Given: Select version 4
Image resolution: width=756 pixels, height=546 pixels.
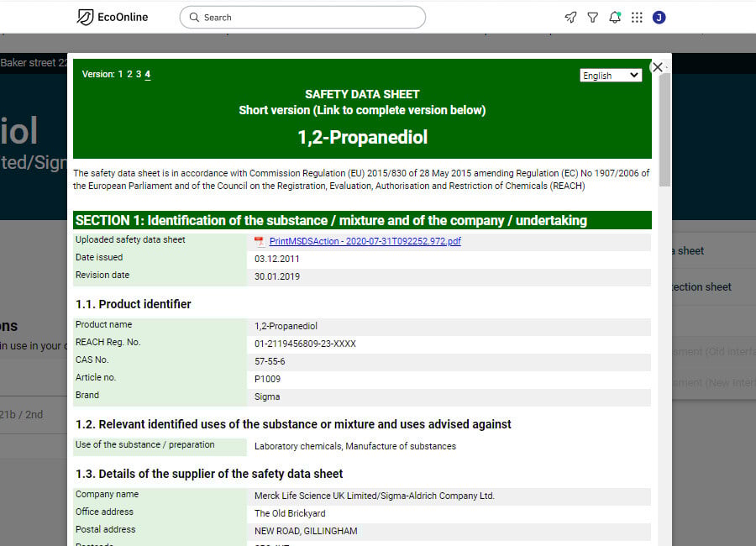Looking at the screenshot, I should click(x=148, y=74).
